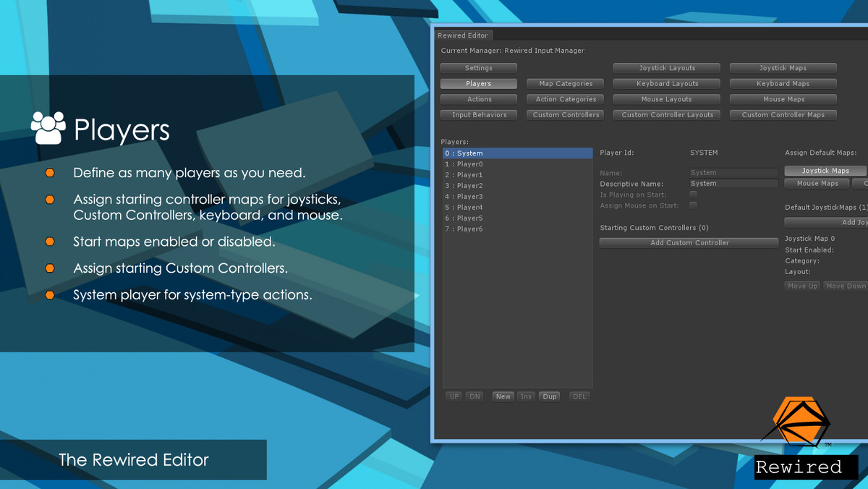
Task: Open Keyboard Maps
Action: 783,84
